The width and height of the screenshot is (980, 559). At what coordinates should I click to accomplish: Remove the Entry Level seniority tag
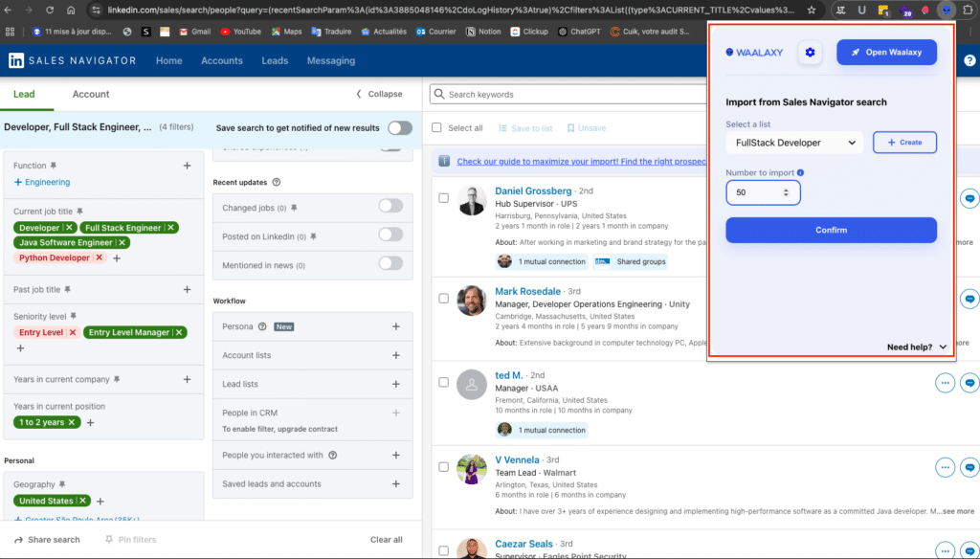click(73, 332)
